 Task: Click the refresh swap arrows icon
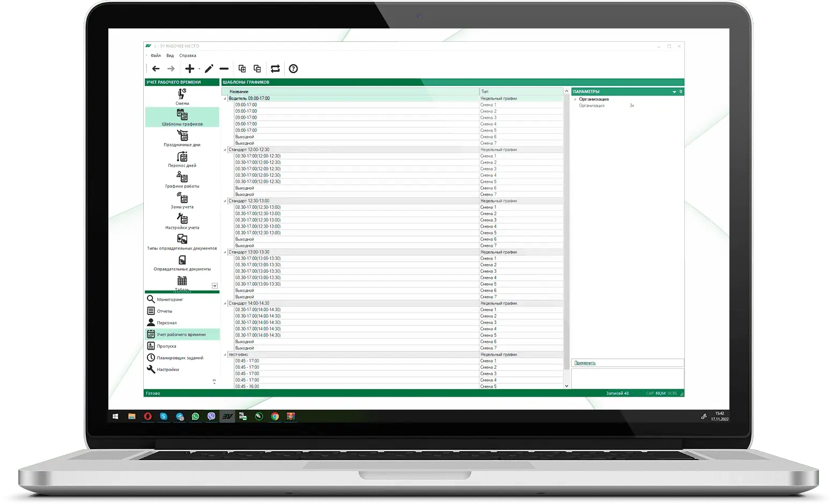coord(275,69)
